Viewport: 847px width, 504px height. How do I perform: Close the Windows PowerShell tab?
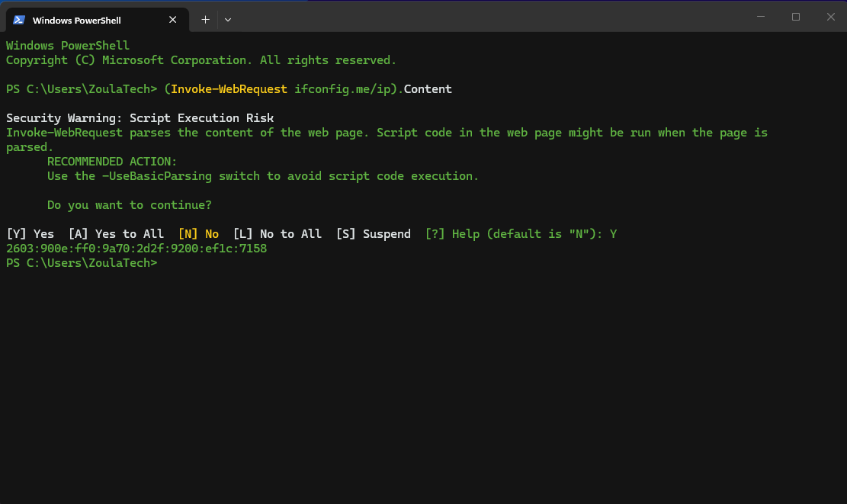click(x=173, y=20)
